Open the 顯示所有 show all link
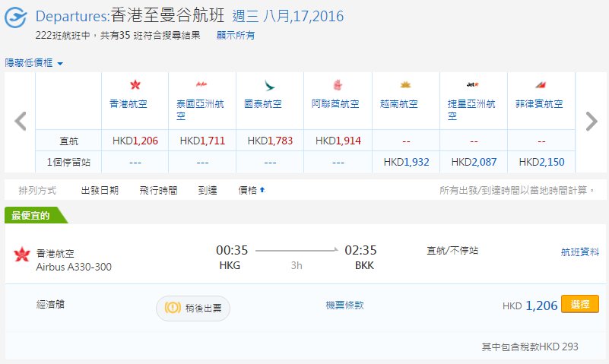This screenshot has width=609, height=364. pos(236,35)
